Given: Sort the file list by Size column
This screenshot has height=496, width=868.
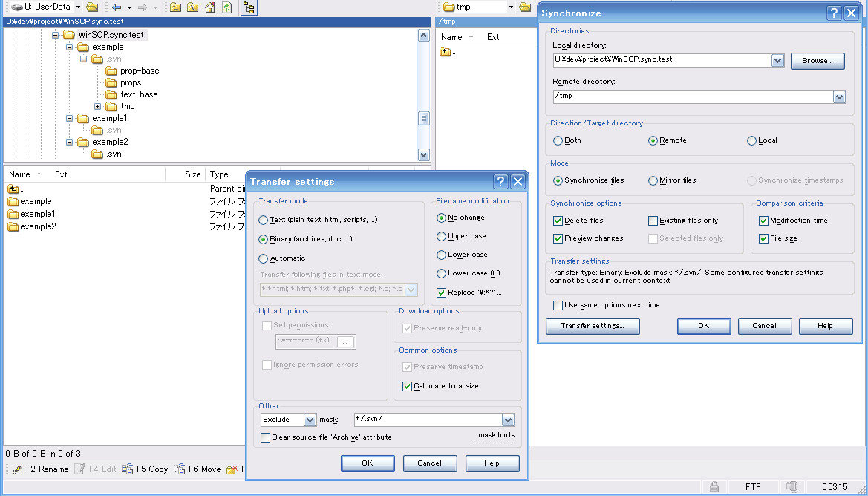Looking at the screenshot, I should click(x=192, y=174).
